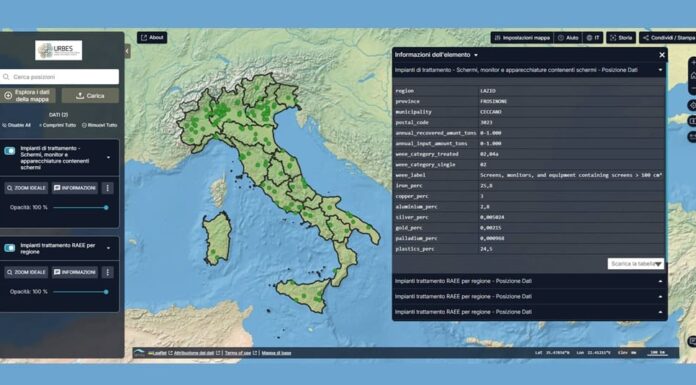The image size is (696, 385).
Task: Select the municipality value CECCANO
Action: pos(490,112)
